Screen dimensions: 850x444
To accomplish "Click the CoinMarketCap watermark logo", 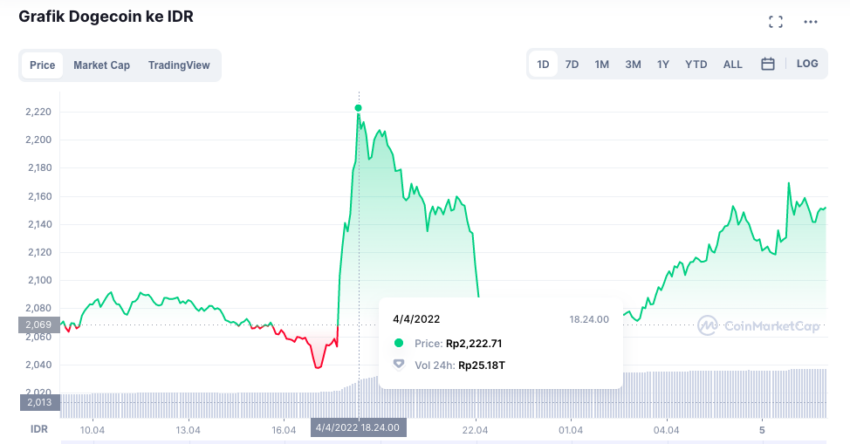I will pyautogui.click(x=758, y=326).
